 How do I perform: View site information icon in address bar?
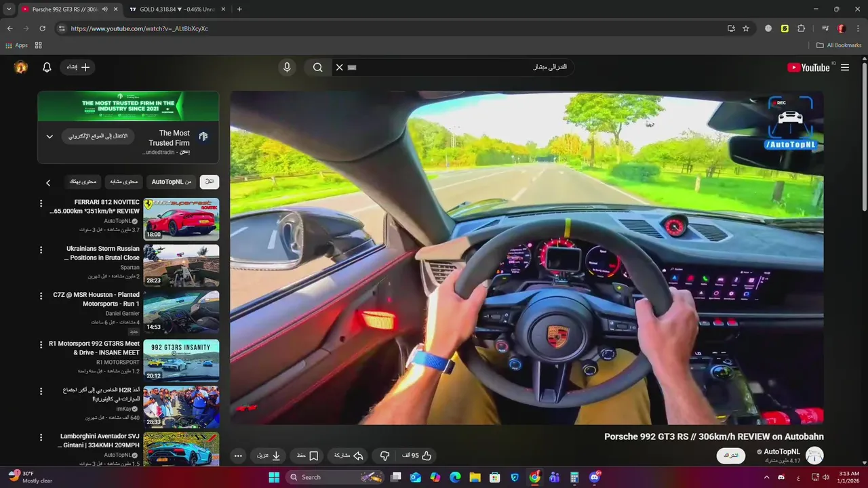[x=61, y=28]
